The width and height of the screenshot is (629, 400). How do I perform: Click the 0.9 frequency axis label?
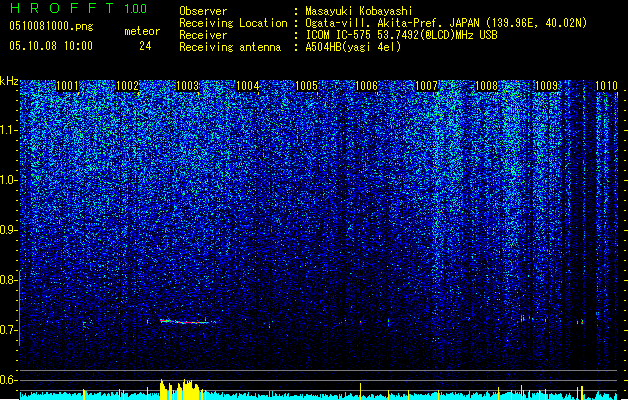8,230
